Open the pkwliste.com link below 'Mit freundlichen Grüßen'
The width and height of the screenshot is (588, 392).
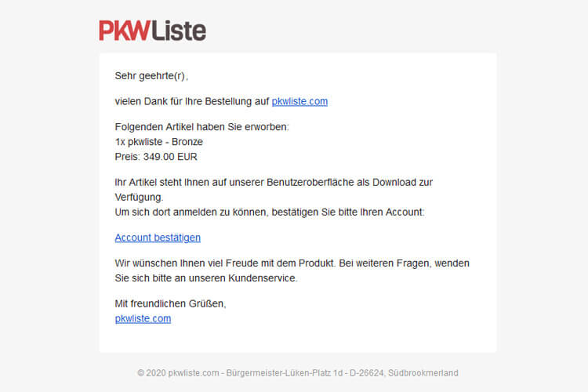coord(143,318)
